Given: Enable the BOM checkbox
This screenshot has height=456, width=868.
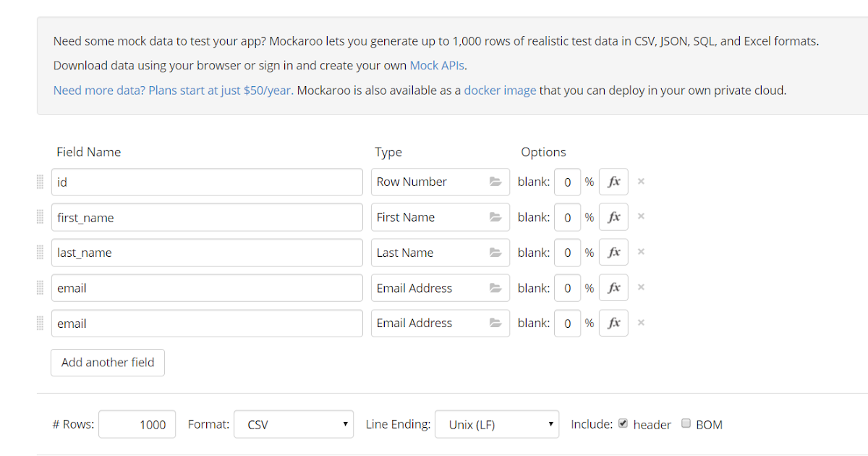Looking at the screenshot, I should point(686,424).
